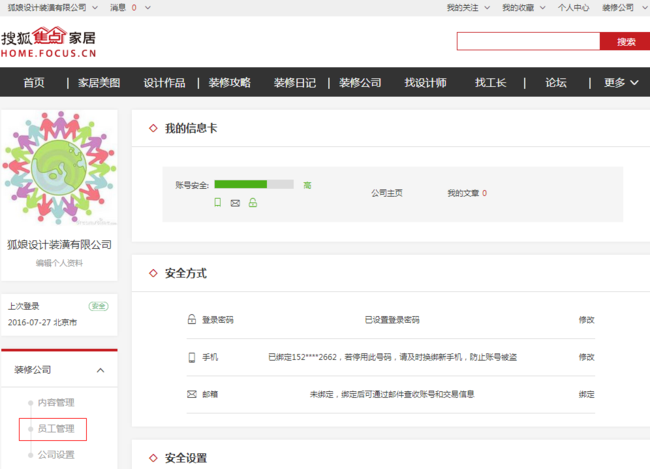Click 绑定 link to bind email
This screenshot has width=650, height=469.
point(586,394)
